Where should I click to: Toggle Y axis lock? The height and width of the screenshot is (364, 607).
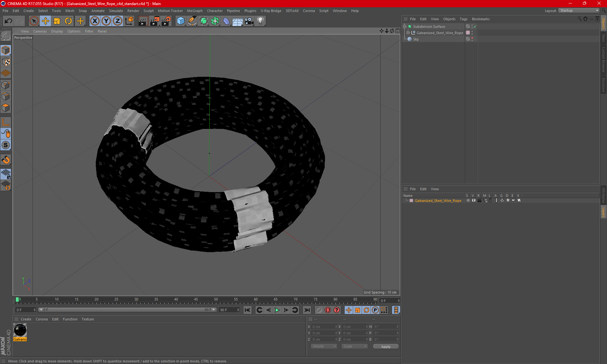(x=106, y=21)
